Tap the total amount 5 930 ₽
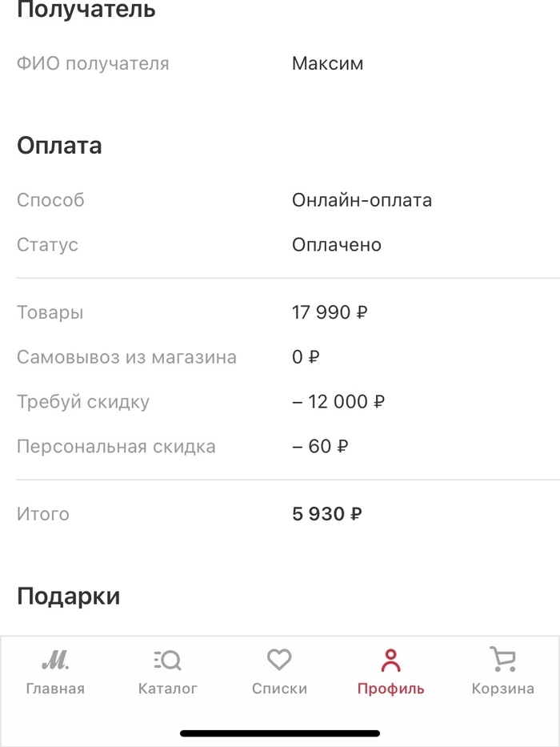 [x=326, y=514]
